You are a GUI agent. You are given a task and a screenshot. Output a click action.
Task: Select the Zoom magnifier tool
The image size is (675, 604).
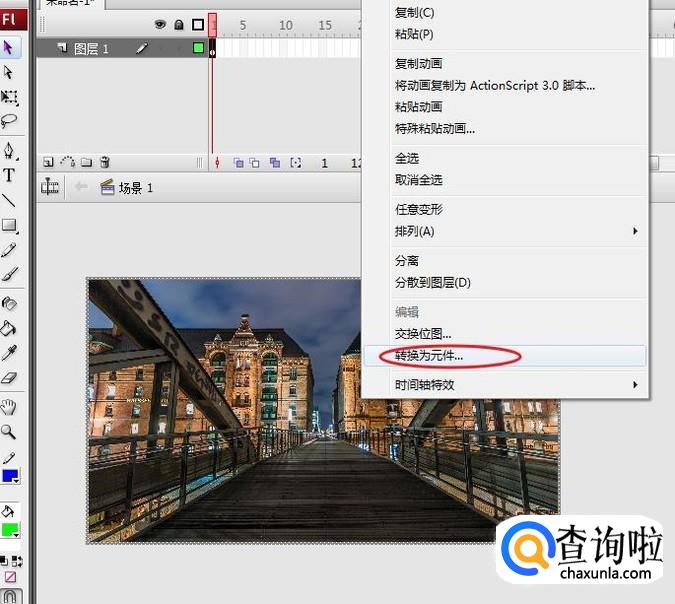[x=8, y=431]
